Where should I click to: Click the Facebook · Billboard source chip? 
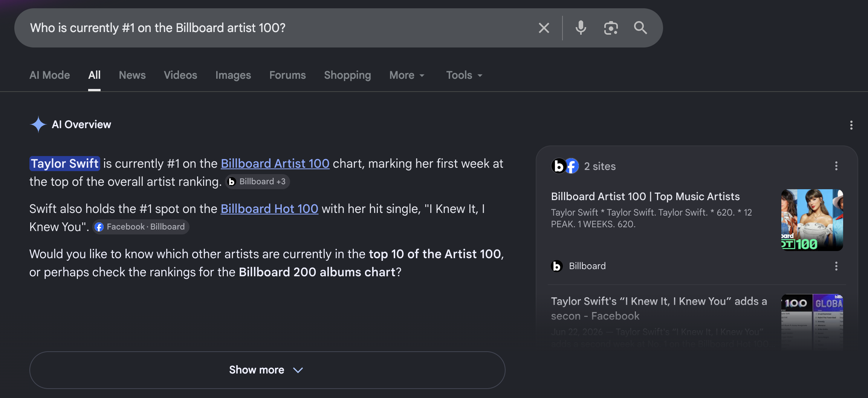(x=141, y=227)
